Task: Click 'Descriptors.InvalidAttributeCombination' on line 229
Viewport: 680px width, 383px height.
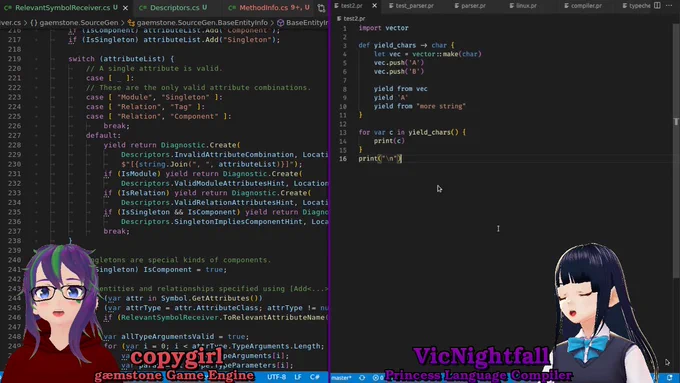Action: (207, 154)
